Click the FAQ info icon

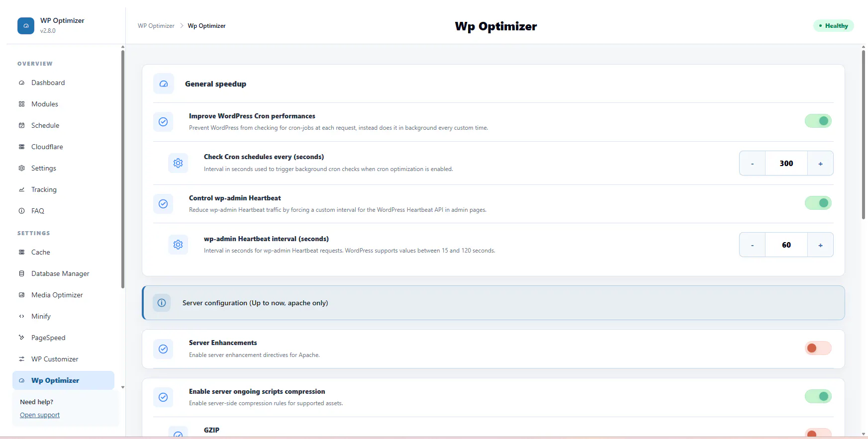[21, 211]
